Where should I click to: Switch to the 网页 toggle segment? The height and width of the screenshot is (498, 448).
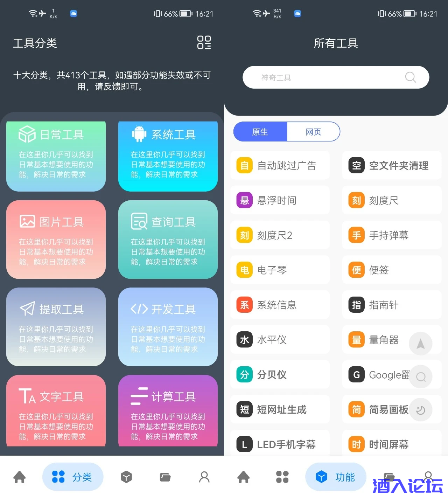coord(314,132)
